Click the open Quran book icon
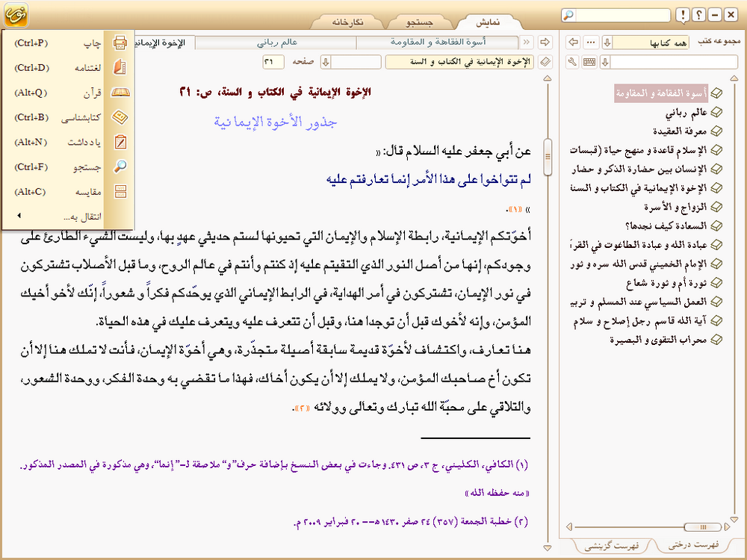Image resolution: width=747 pixels, height=560 pixels. click(x=120, y=93)
